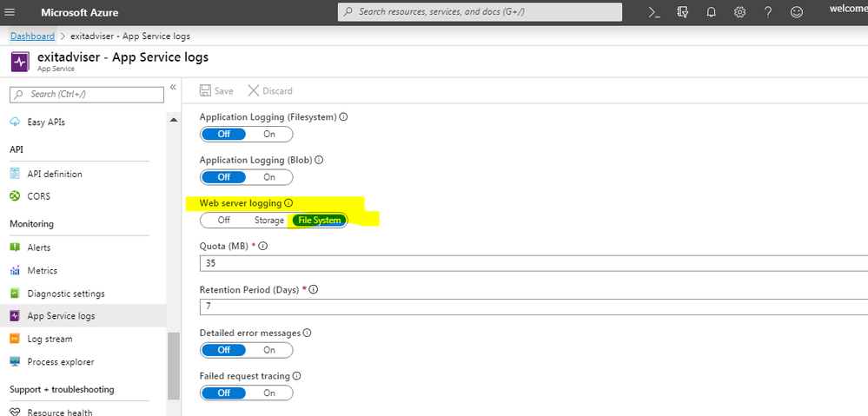Set Application Logging (Blob) to Off
The height and width of the screenshot is (416, 868).
tap(223, 177)
